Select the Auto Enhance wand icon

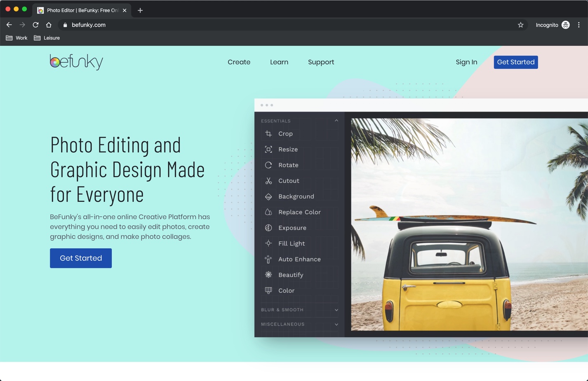268,259
